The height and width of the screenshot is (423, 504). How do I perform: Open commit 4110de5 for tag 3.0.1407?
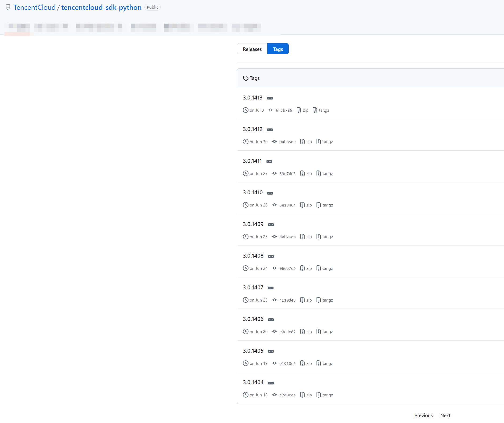287,300
